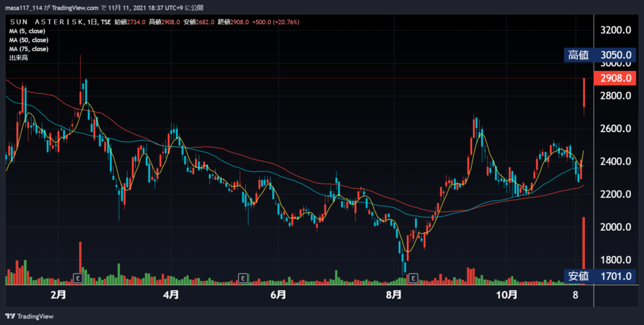Click the 2月 time axis label
The image size is (644, 325).
(58, 295)
